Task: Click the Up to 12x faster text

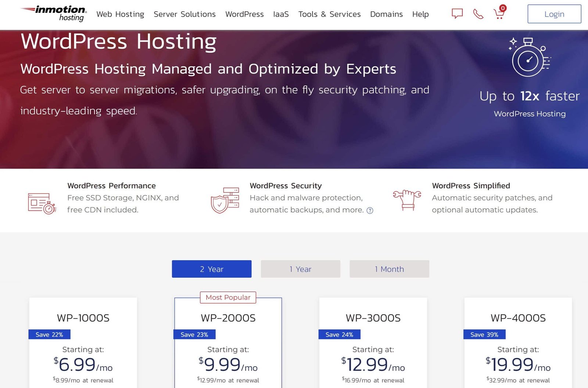Action: click(530, 96)
